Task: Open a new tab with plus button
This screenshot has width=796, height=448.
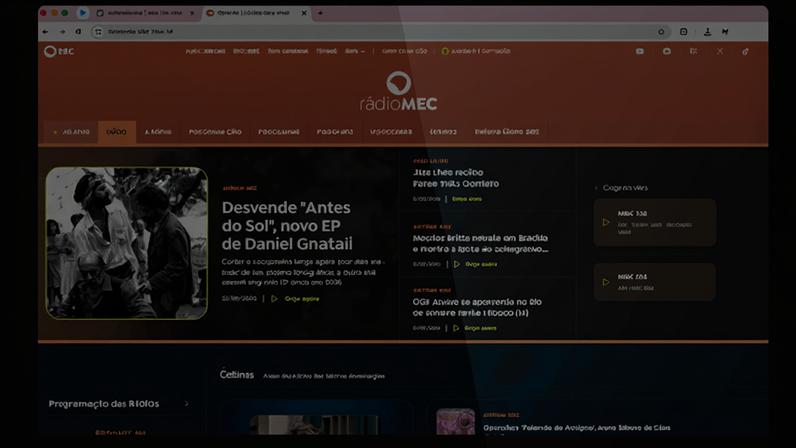Action: (x=320, y=13)
